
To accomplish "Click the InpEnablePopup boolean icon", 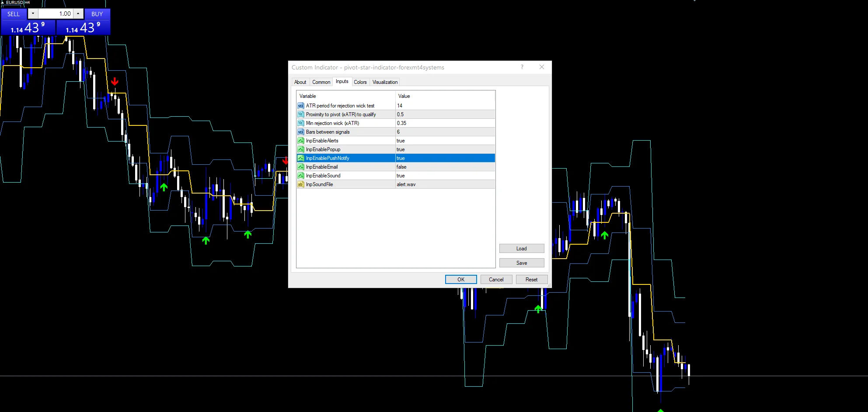I will point(300,149).
